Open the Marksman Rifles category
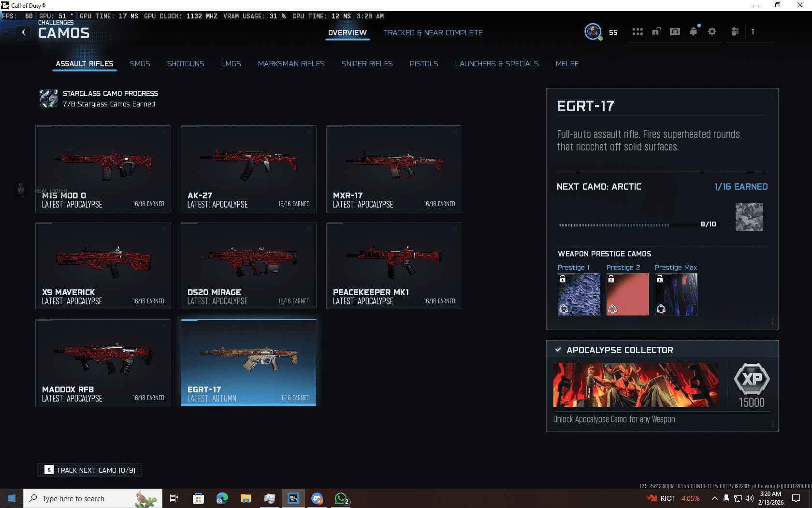 291,63
